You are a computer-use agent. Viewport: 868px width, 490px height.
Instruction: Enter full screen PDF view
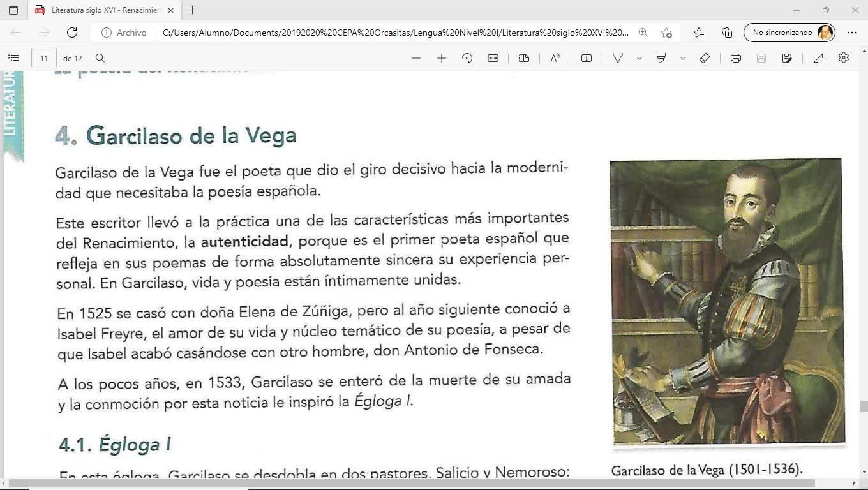(818, 58)
